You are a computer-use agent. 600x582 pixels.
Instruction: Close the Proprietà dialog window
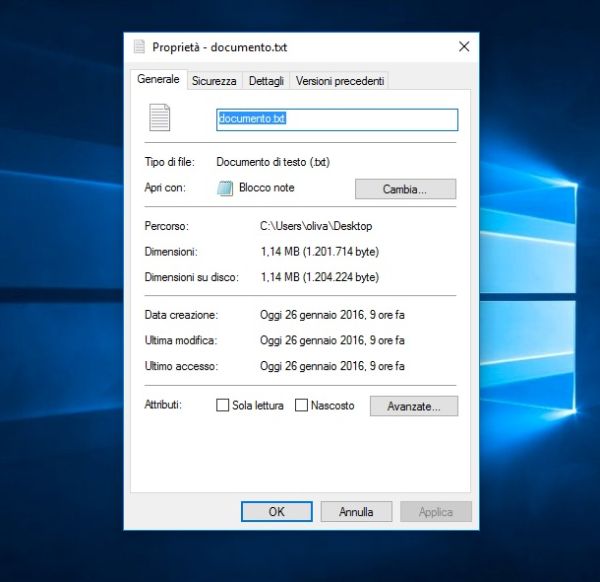(464, 47)
